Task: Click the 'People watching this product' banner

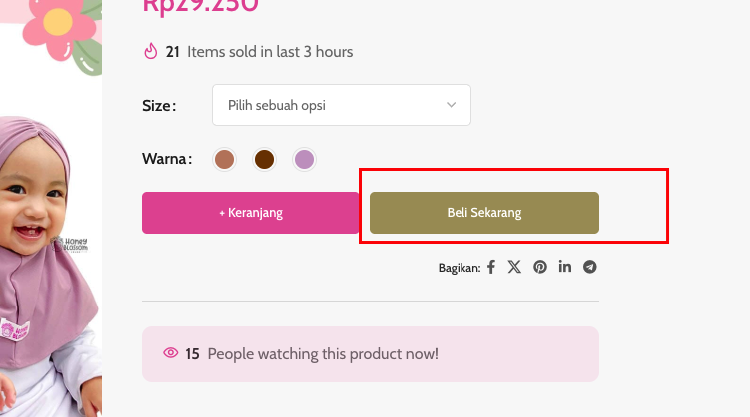Action: point(370,354)
